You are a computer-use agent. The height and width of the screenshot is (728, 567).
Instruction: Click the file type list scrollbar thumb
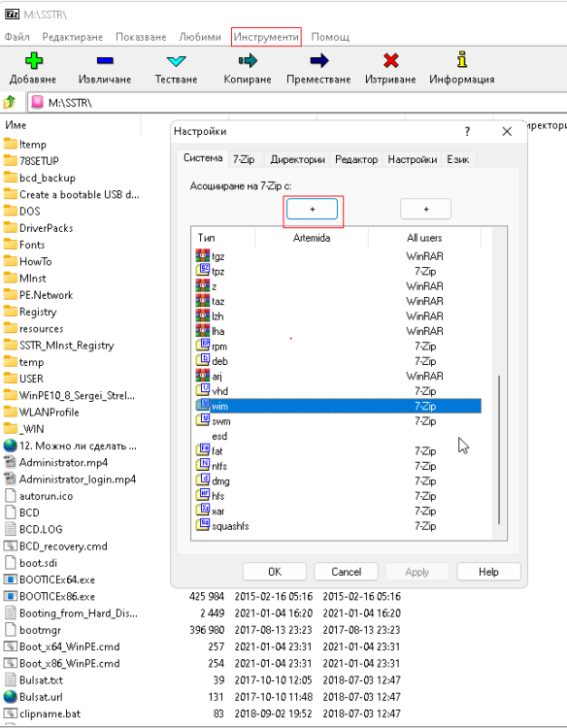[499, 449]
